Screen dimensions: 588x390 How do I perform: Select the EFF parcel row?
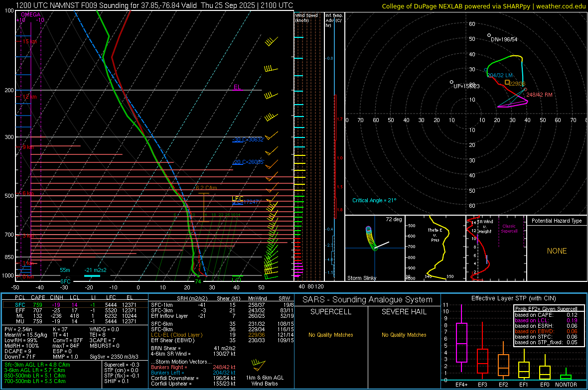point(75,310)
